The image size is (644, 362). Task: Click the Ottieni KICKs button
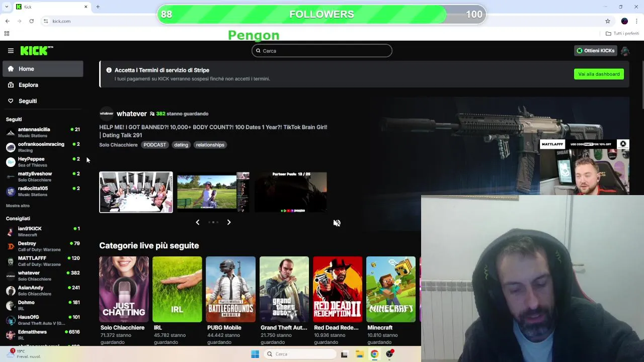pyautogui.click(x=596, y=51)
